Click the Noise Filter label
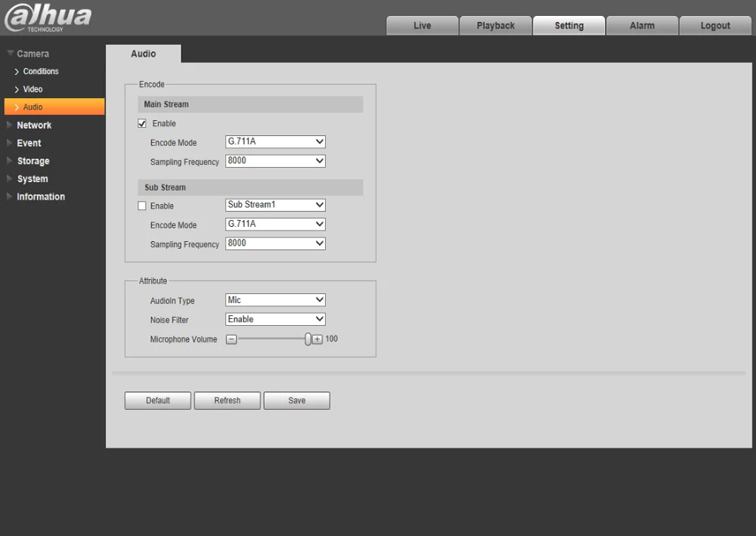The height and width of the screenshot is (536, 756). click(x=169, y=320)
